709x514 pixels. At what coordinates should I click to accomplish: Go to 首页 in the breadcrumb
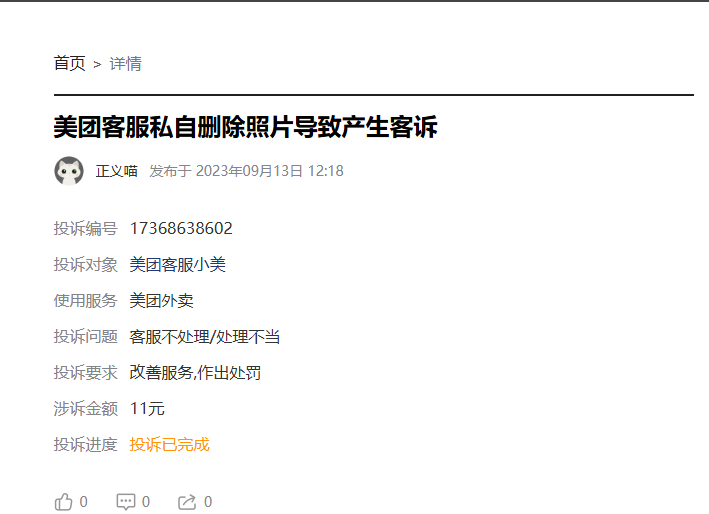[69, 63]
